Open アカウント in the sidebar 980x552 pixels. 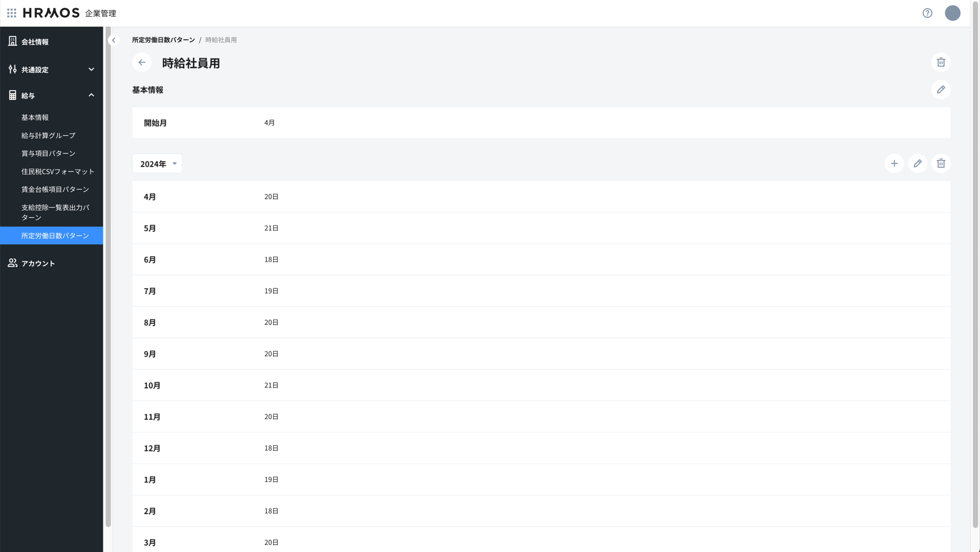(x=38, y=263)
